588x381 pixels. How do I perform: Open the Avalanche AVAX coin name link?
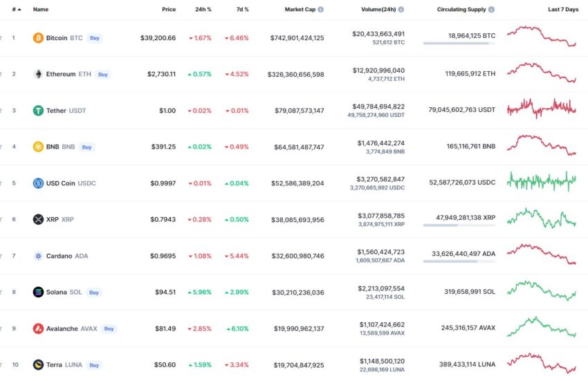pos(72,328)
